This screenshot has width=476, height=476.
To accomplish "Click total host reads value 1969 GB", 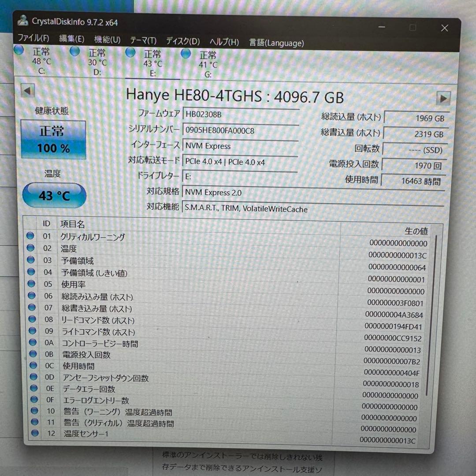I will coord(416,118).
